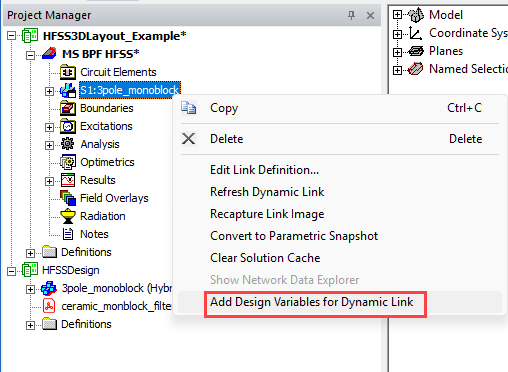The width and height of the screenshot is (508, 372).
Task: Choose Copy from the context menu
Action: [339, 108]
